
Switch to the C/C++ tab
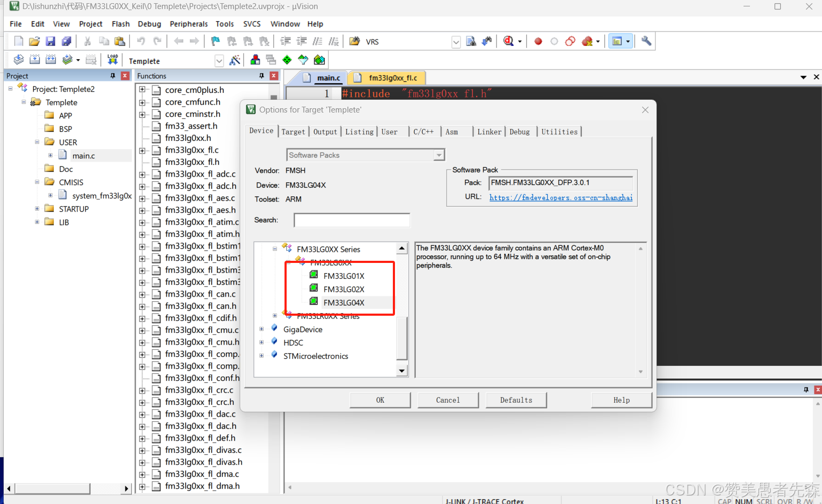click(x=424, y=132)
